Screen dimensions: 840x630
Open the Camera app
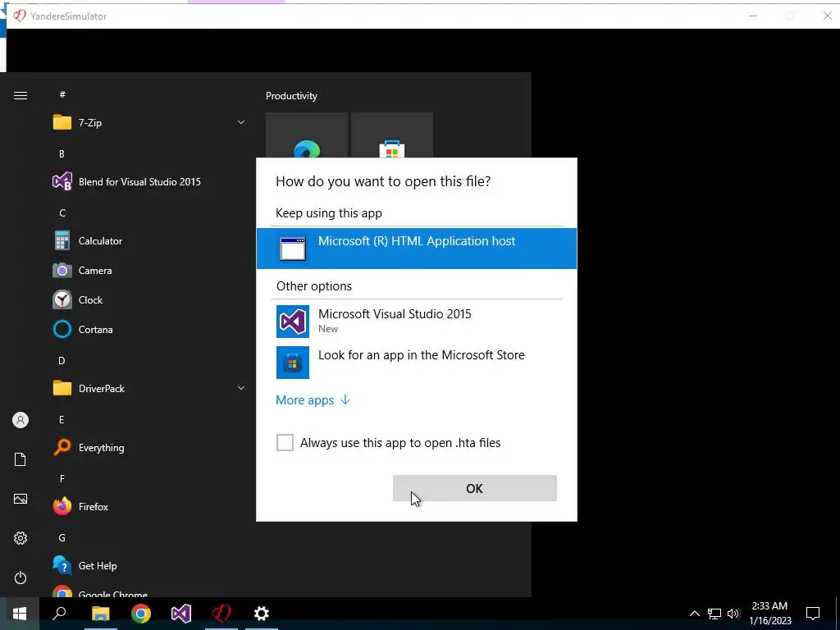pyautogui.click(x=149, y=271)
